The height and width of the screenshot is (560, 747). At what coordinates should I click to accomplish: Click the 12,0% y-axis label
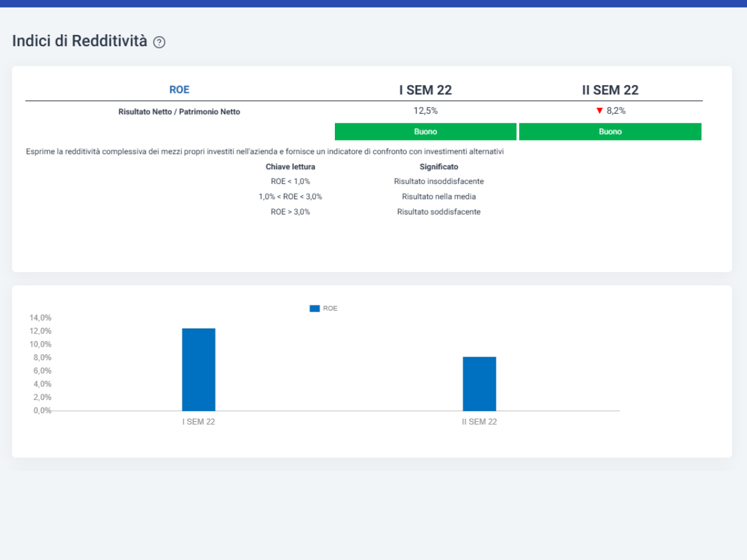point(40,331)
